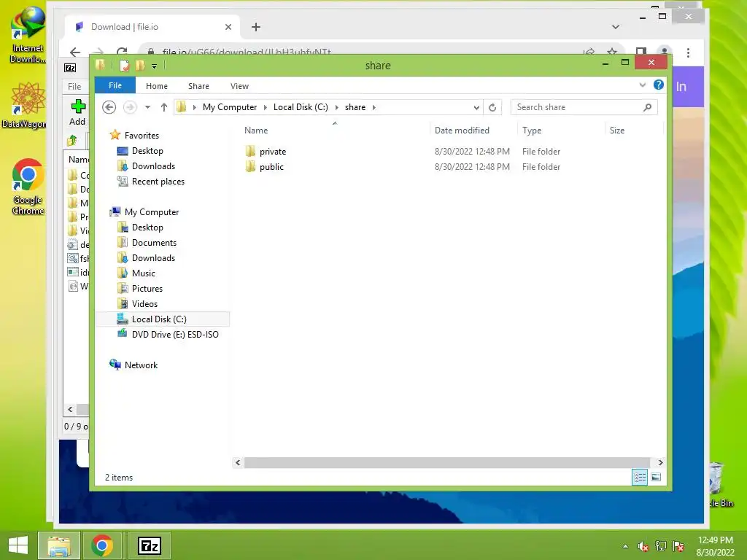747x560 pixels.
Task: Open the View ribbon tab
Action: pos(239,86)
